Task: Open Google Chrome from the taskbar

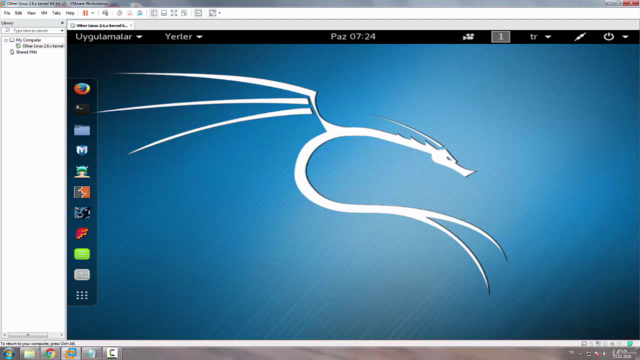Action: click(50, 353)
